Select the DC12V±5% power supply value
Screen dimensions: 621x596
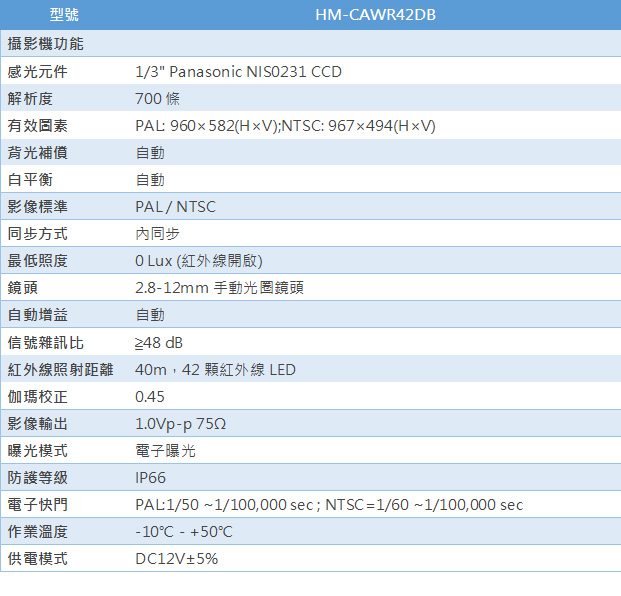coord(176,559)
